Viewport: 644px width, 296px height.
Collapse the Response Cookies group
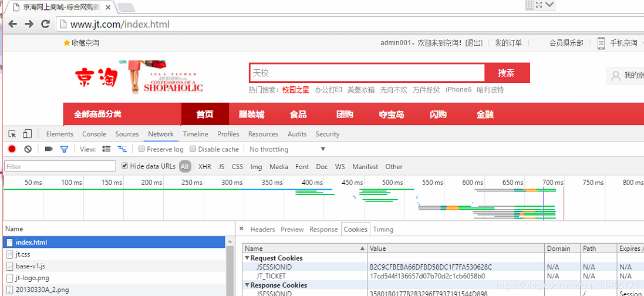click(x=247, y=285)
